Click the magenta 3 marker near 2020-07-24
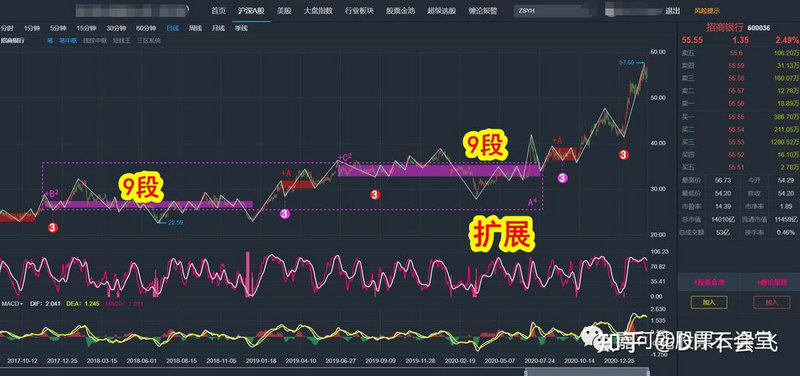Viewport: 800px width, 376px height. [x=562, y=178]
